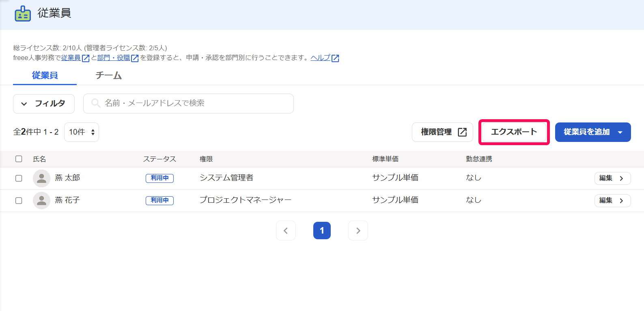Click なし in the 燕 太郎 row

[474, 178]
